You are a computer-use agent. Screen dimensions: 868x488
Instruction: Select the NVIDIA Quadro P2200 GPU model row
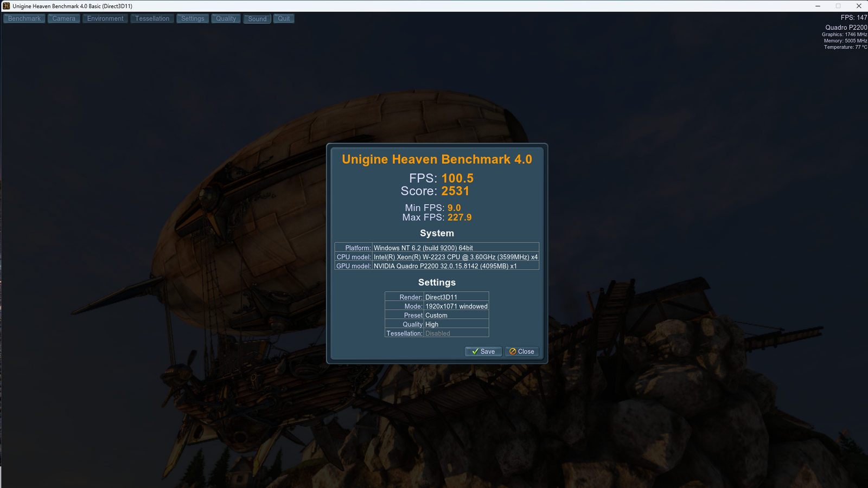445,266
